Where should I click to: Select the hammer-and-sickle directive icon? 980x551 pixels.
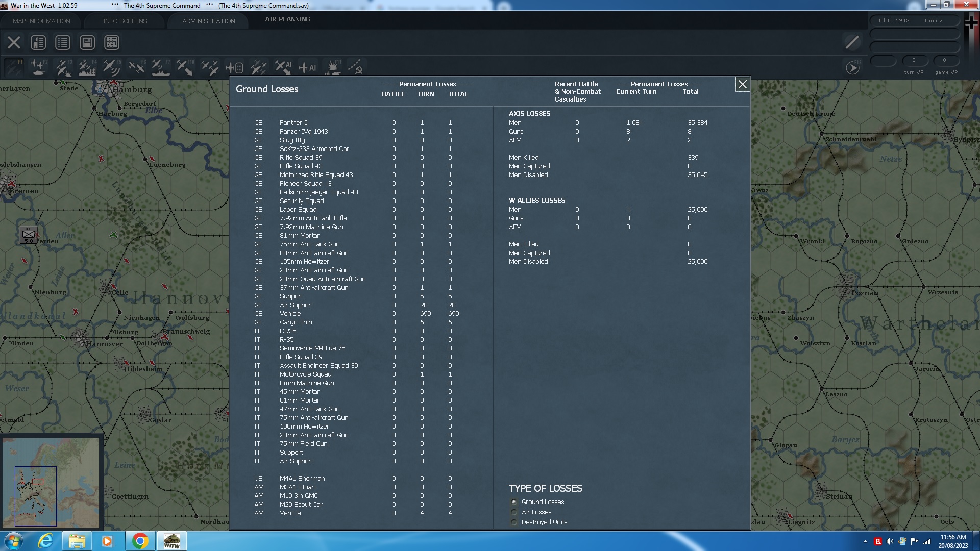[356, 68]
